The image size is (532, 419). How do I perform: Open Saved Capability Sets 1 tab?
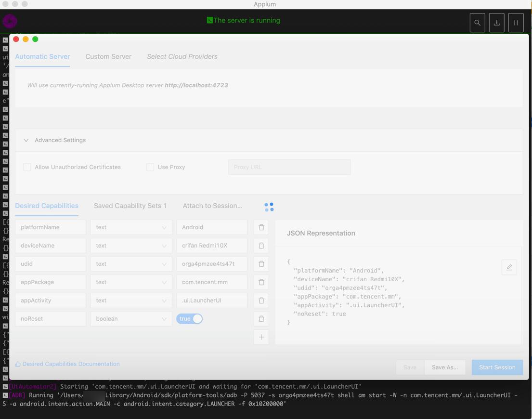pyautogui.click(x=130, y=206)
